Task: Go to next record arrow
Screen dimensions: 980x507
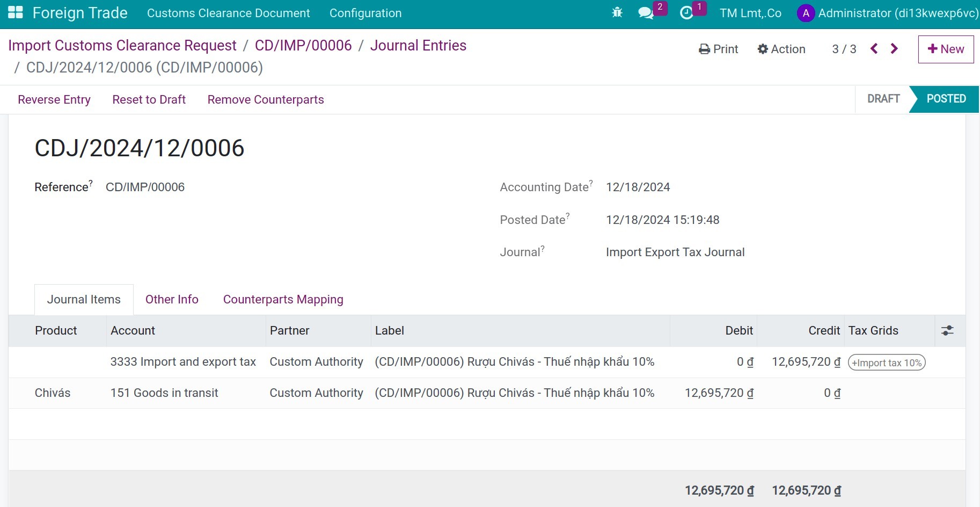Action: point(894,49)
